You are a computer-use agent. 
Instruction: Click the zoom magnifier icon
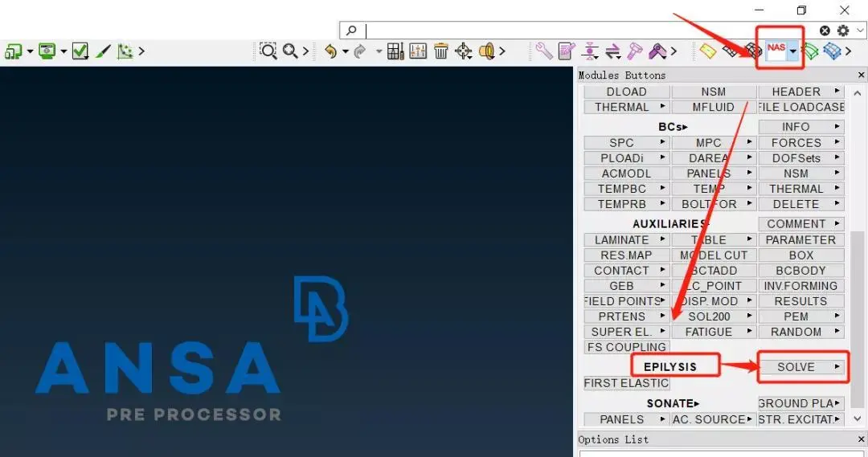[x=290, y=51]
